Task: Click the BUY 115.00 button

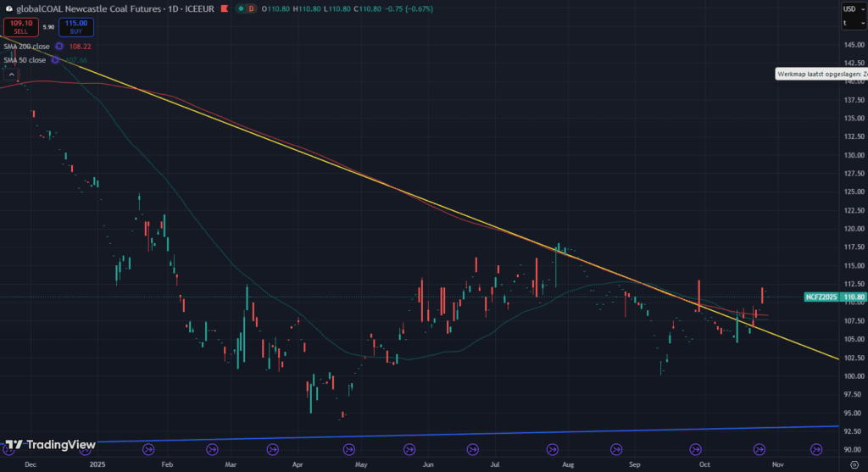Action: coord(75,28)
